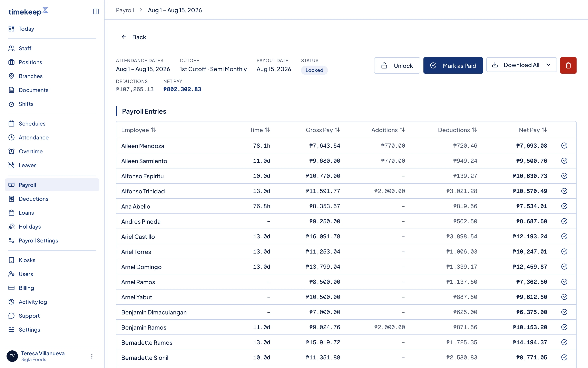The width and height of the screenshot is (588, 368).
Task: Sort table by Employee column
Action: (139, 130)
